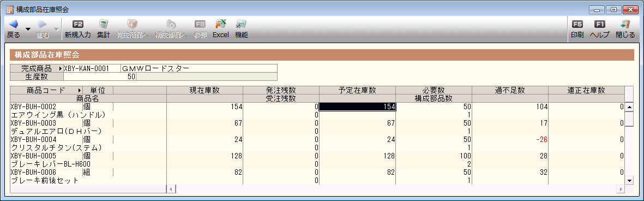Click the 組 unit cell of XBY-BUH-0006

[x=98, y=172]
